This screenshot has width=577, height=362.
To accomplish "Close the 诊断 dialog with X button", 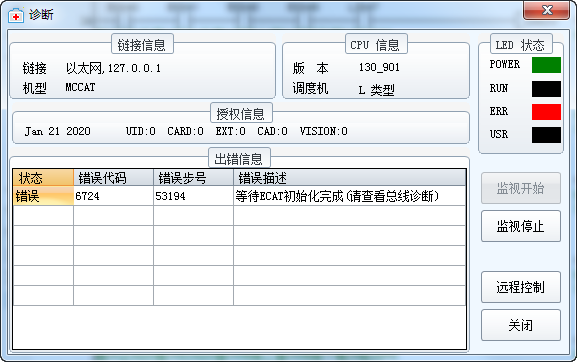I will click(546, 10).
